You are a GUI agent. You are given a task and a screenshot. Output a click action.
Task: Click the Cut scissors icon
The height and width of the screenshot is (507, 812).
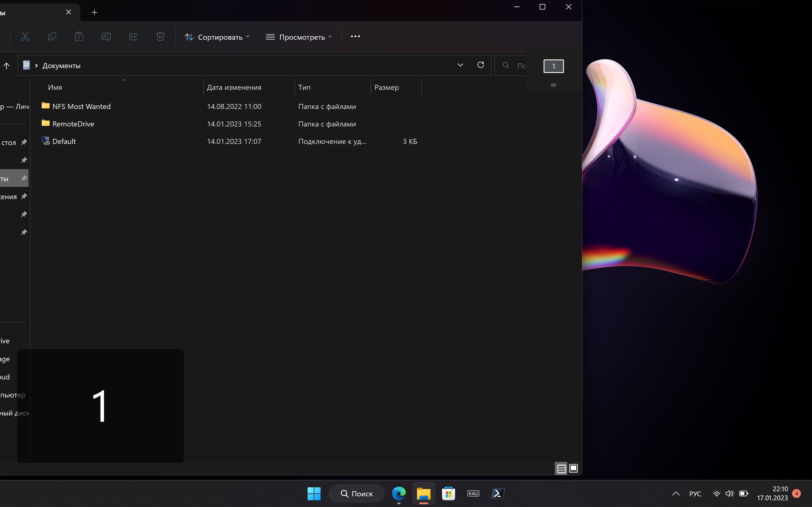(x=25, y=37)
